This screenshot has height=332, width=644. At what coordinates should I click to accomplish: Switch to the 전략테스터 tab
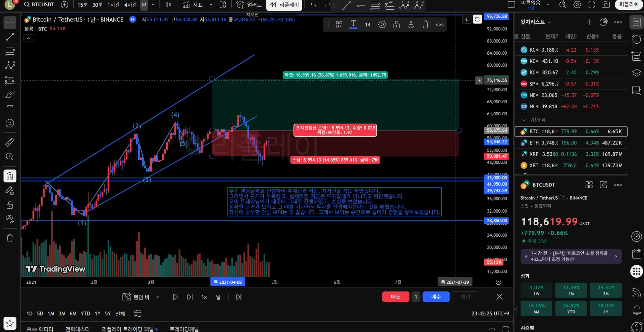click(x=77, y=329)
